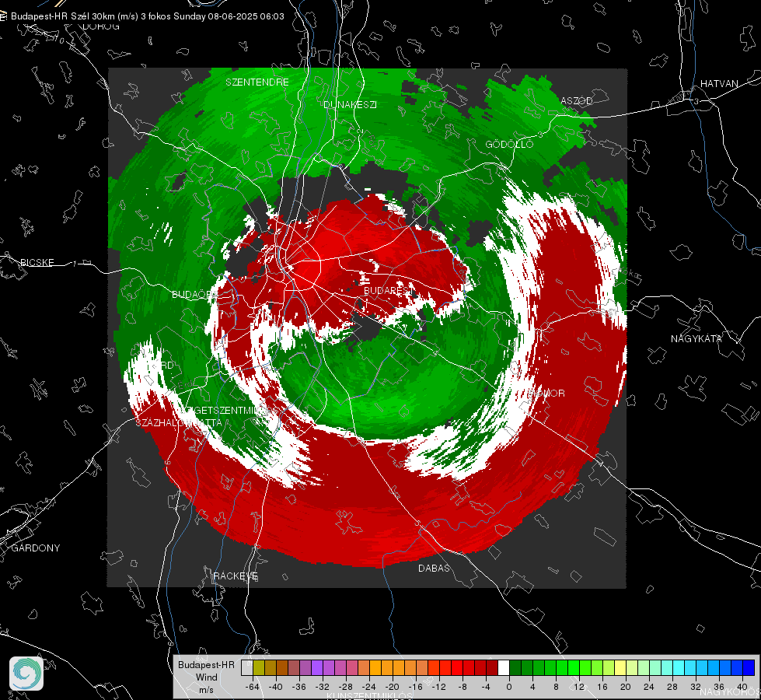Click the SZÁZHALOMBATTA label
This screenshot has height=700, width=761.
179,422
